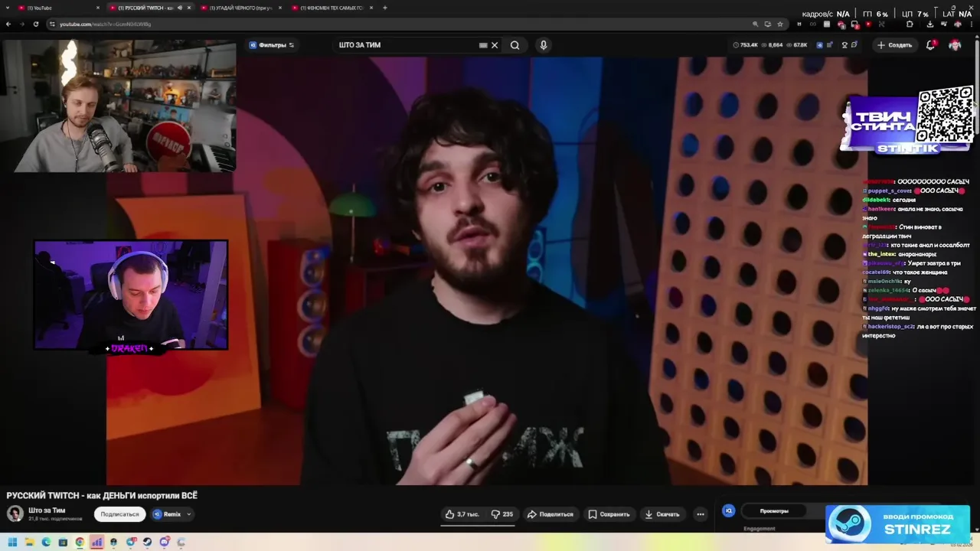This screenshot has height=551, width=980.
Task: Click the trophy icon in YouTube header
Action: click(844, 45)
